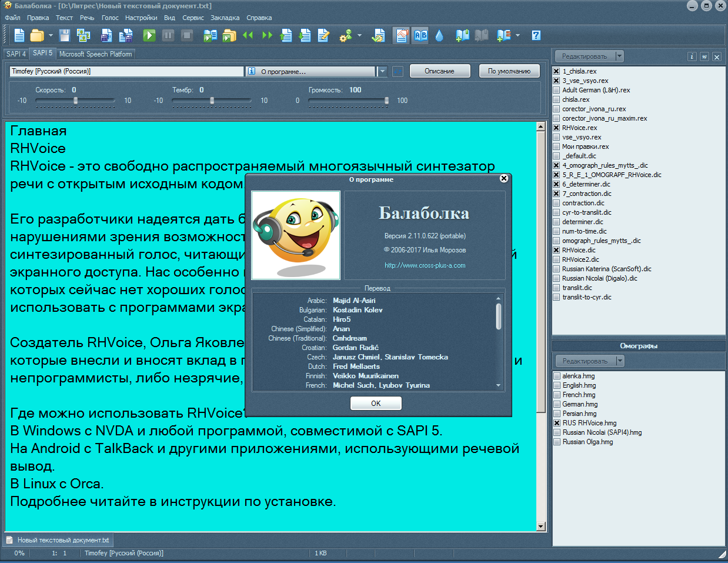
Task: Click the Скорость speed slider thumb
Action: [75, 101]
